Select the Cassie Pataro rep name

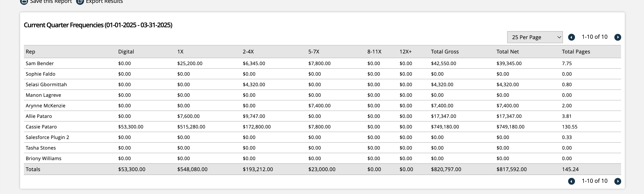tap(41, 127)
